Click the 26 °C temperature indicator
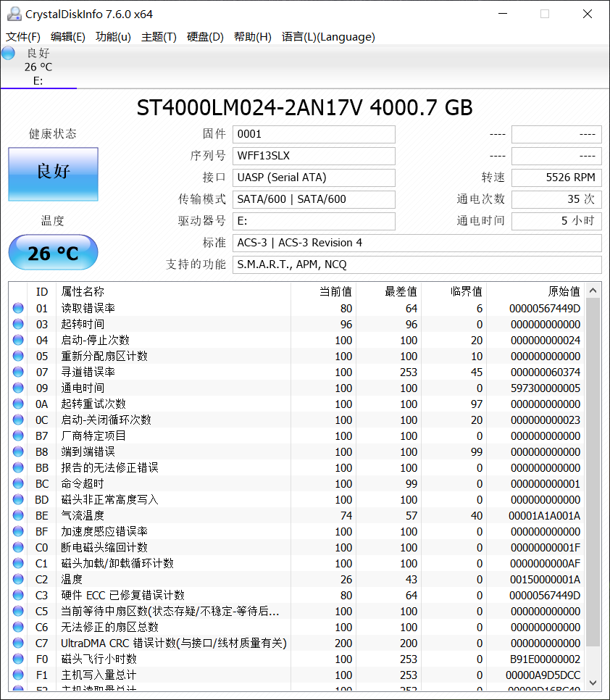Screen dimensions: 610x700 point(53,252)
